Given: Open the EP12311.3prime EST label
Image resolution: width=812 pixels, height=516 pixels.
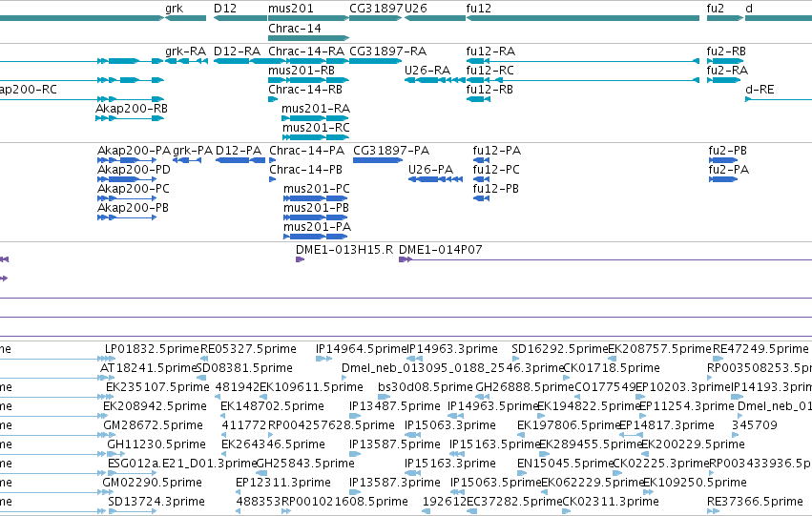Looking at the screenshot, I should coord(282,484).
